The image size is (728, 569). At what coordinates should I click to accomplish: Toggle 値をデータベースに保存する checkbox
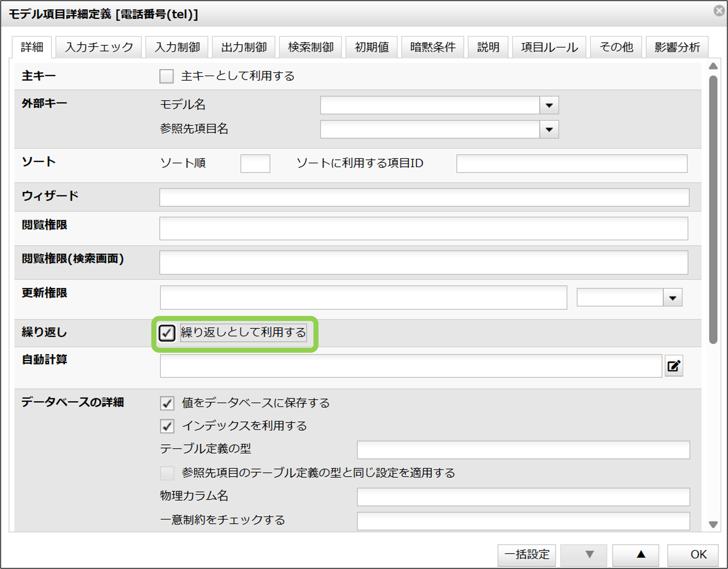coord(167,403)
